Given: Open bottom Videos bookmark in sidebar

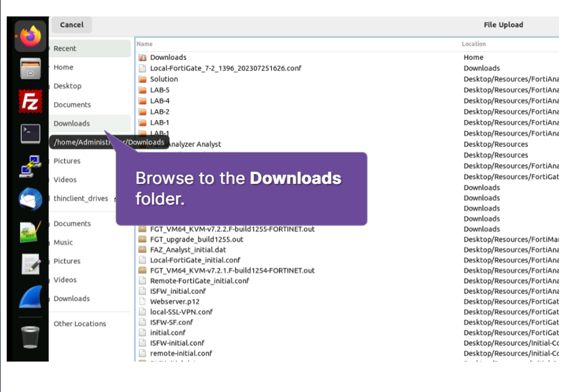Looking at the screenshot, I should (90, 279).
